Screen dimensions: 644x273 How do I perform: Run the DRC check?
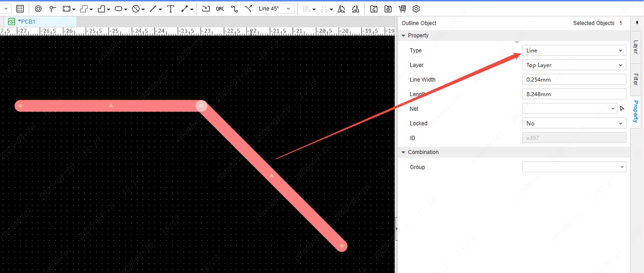tap(220, 9)
